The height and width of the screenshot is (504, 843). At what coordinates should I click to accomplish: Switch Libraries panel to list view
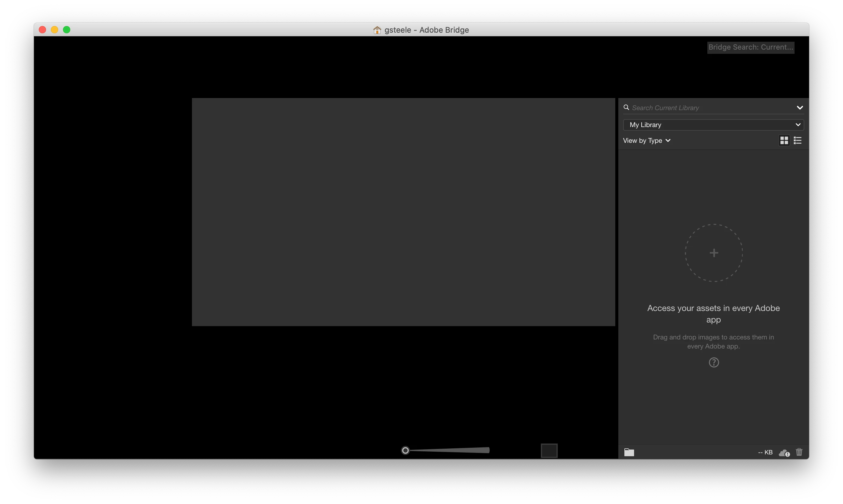798,140
